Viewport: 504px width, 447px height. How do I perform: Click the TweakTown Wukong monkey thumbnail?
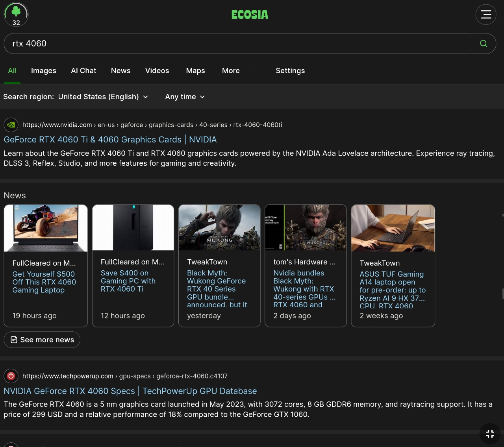(219, 227)
